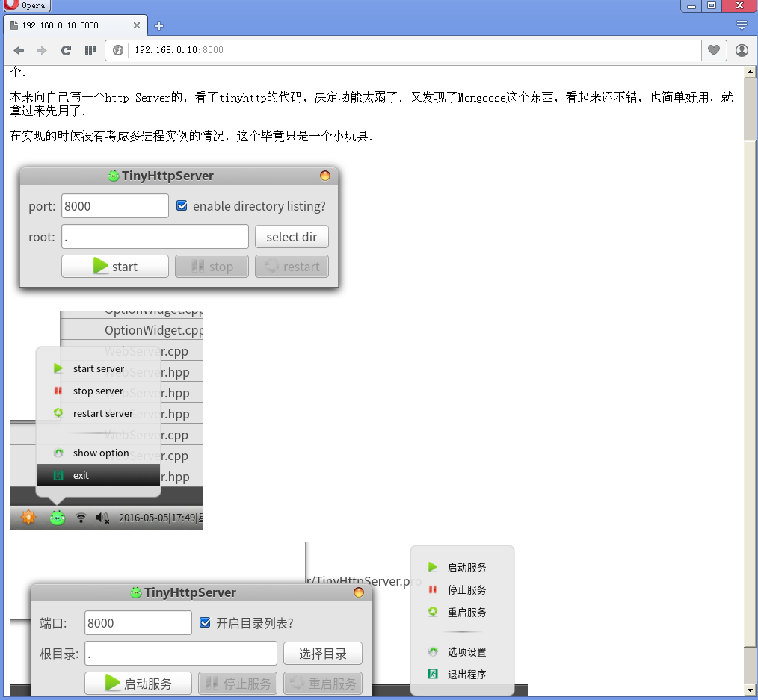
Task: Click the '选择目录' button
Action: [x=322, y=652]
